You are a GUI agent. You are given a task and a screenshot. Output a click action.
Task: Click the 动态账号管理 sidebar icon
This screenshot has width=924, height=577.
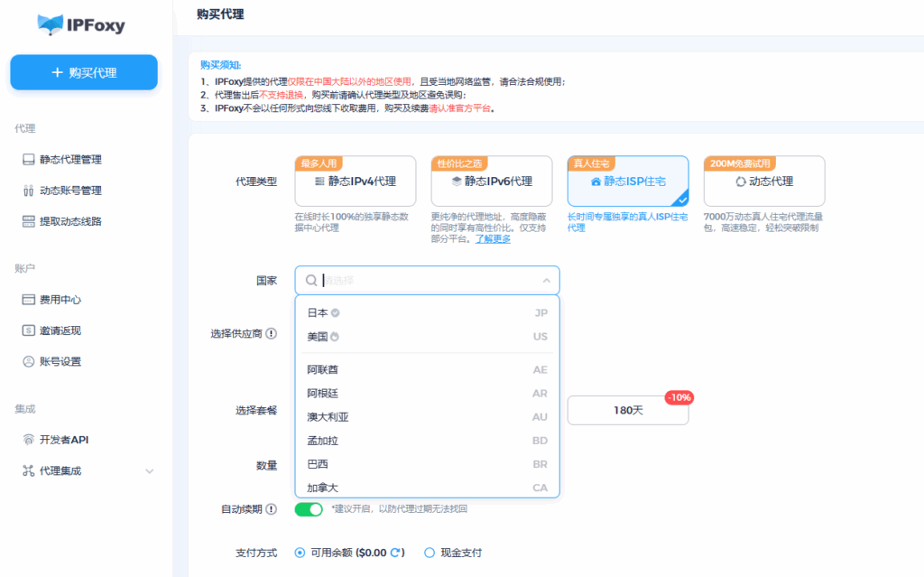(29, 191)
